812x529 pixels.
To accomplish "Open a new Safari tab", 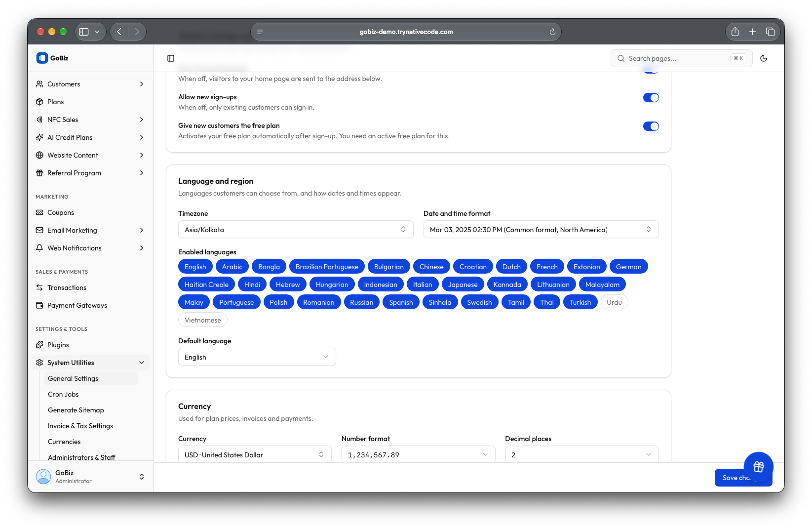I will (x=753, y=32).
